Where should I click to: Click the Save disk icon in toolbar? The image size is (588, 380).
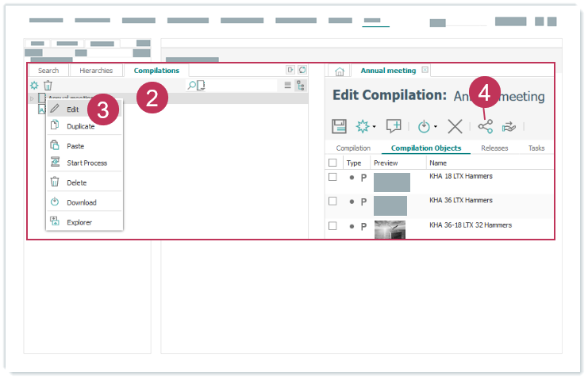[339, 126]
